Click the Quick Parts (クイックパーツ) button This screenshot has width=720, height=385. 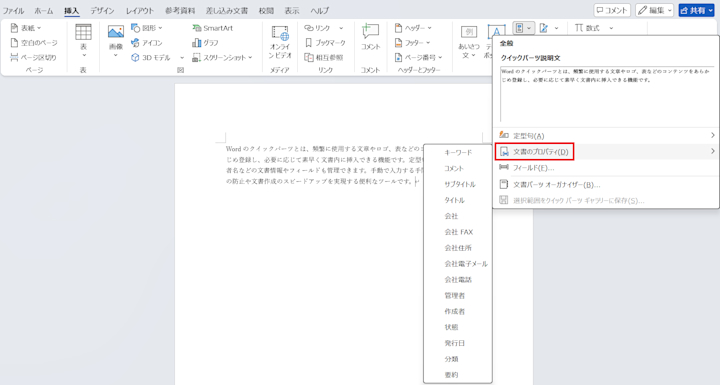[x=523, y=28]
